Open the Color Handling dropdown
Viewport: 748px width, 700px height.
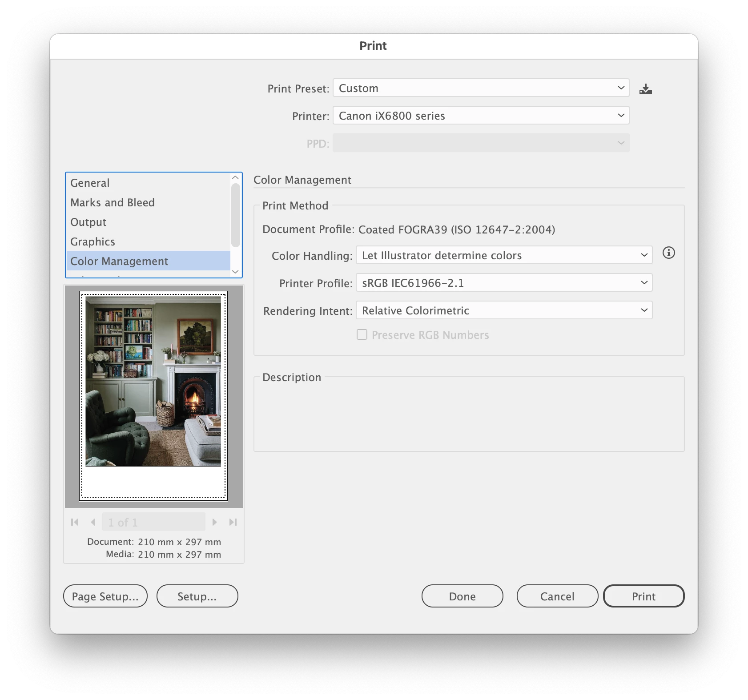click(504, 255)
